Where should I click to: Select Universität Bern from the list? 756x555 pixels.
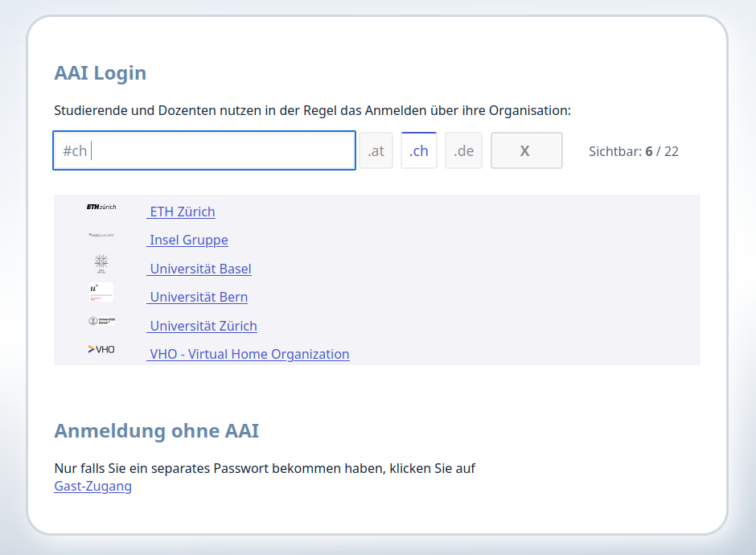[197, 297]
